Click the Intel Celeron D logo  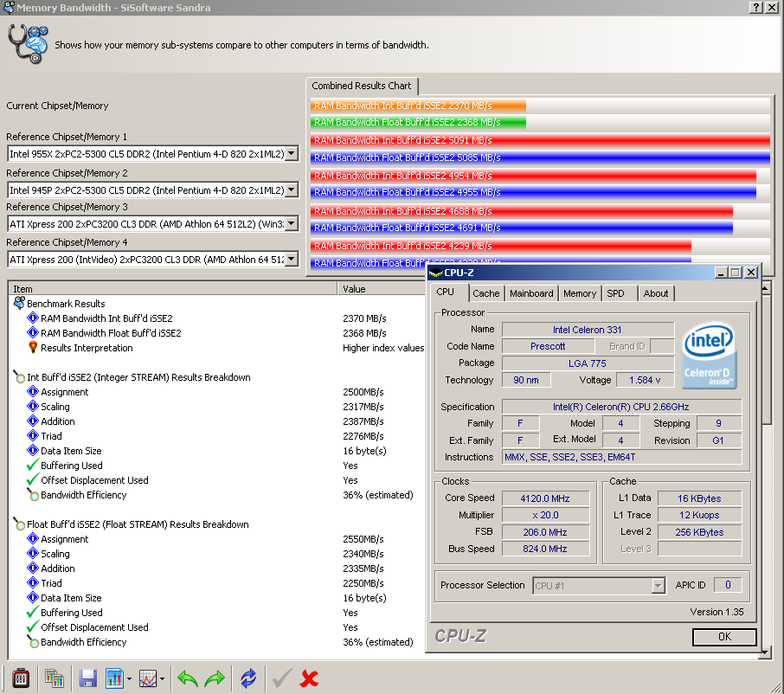[x=709, y=356]
